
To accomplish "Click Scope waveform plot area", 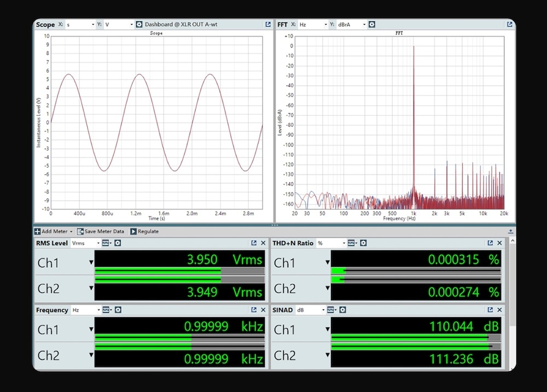I will [x=156, y=122].
